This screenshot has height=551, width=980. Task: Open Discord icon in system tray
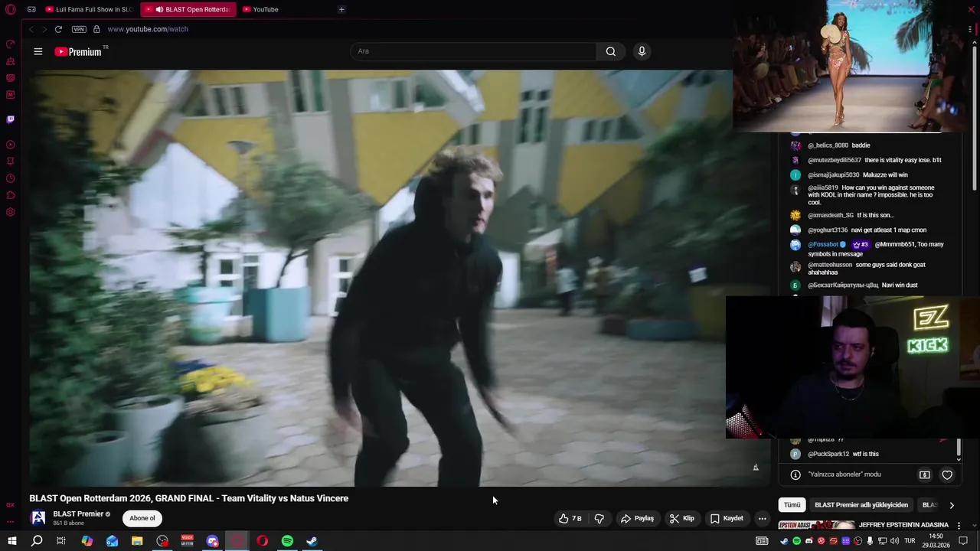point(808,541)
